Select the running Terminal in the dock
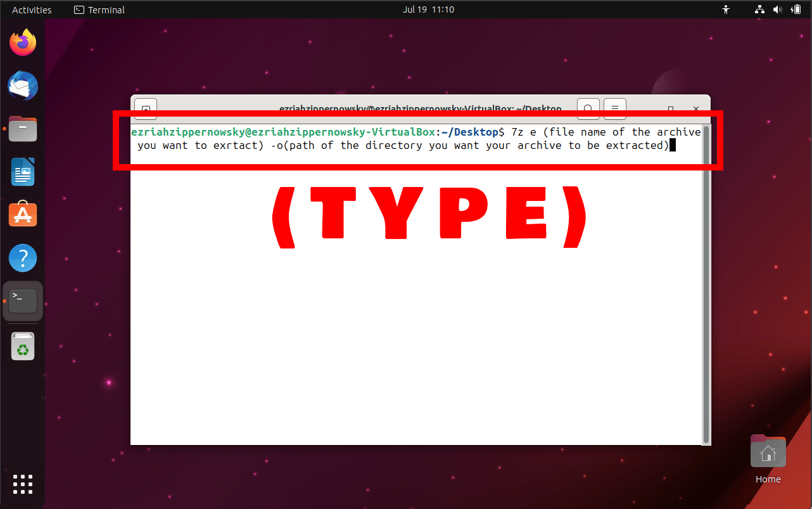812x509 pixels. [x=23, y=301]
